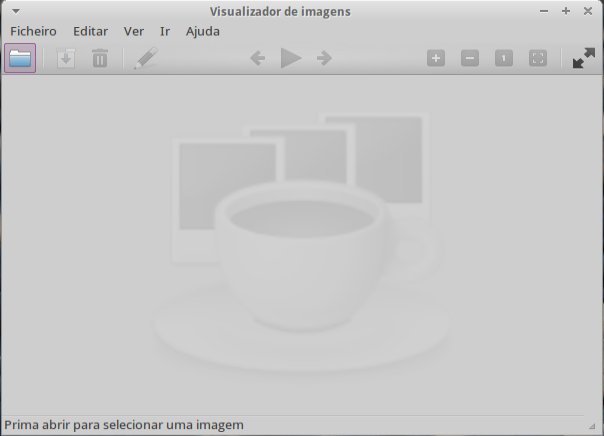
Task: Close the Visualizador de imagens window
Action: coord(588,11)
